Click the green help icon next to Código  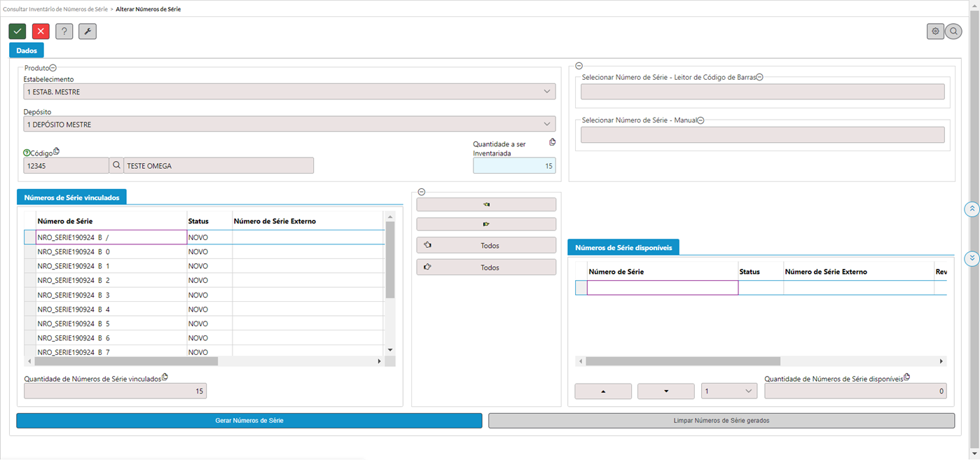pos(27,153)
